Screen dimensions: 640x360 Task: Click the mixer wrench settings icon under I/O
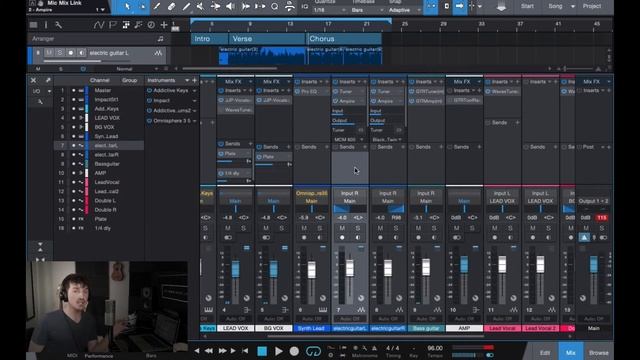coord(40,101)
